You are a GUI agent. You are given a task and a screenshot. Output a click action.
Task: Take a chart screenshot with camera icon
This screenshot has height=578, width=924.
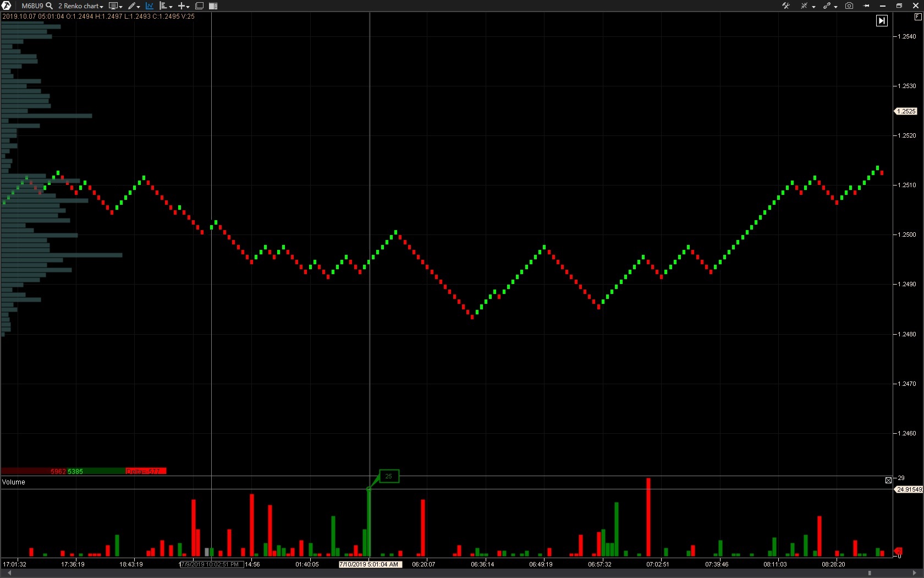[x=849, y=6]
